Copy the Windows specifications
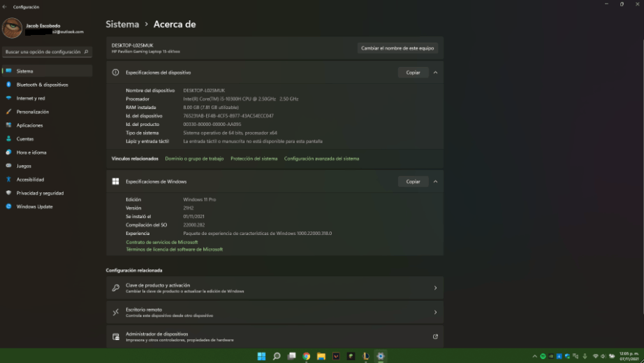644x363 pixels. [414, 181]
